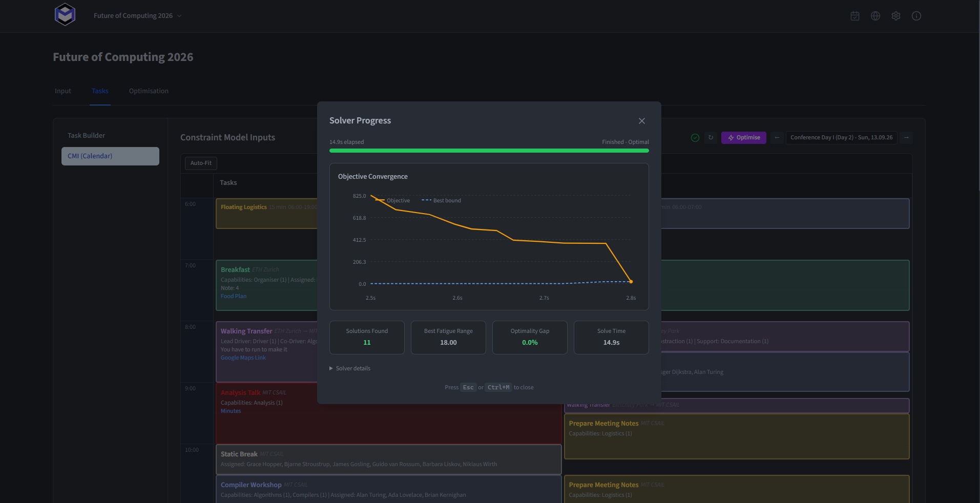Click the 8:00 time row label
This screenshot has width=980, height=503.
[191, 327]
